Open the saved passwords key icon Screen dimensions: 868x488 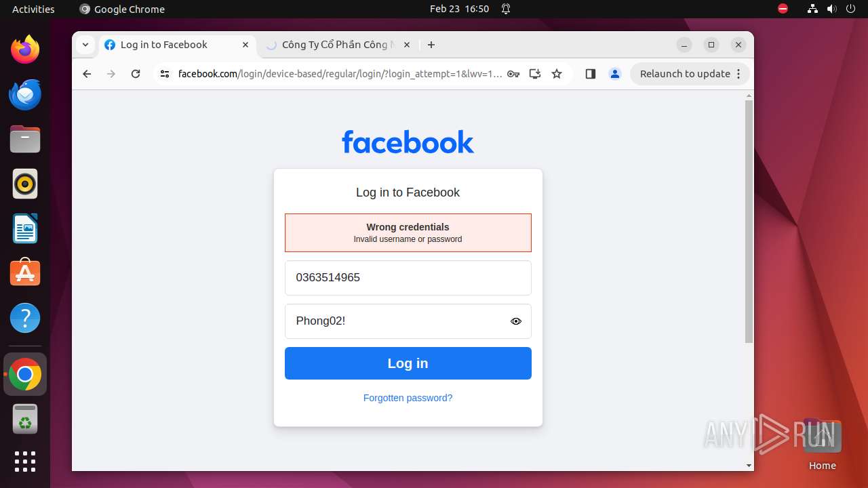click(513, 74)
